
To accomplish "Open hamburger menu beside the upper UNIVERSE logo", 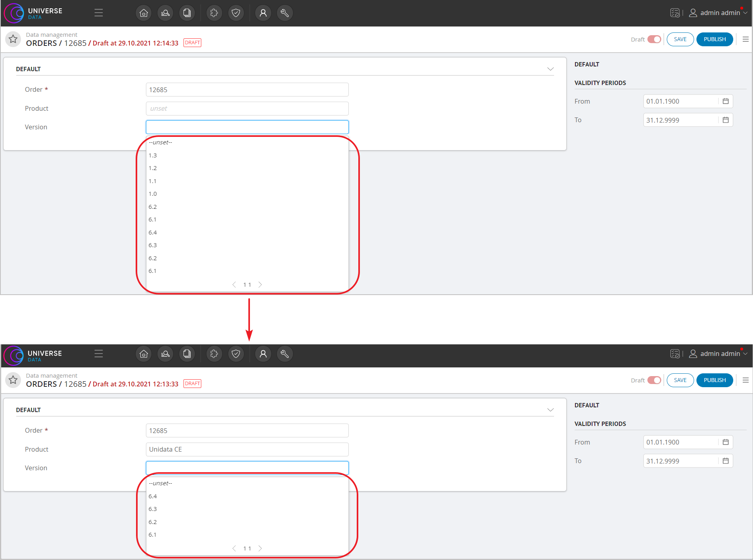I will coord(98,13).
